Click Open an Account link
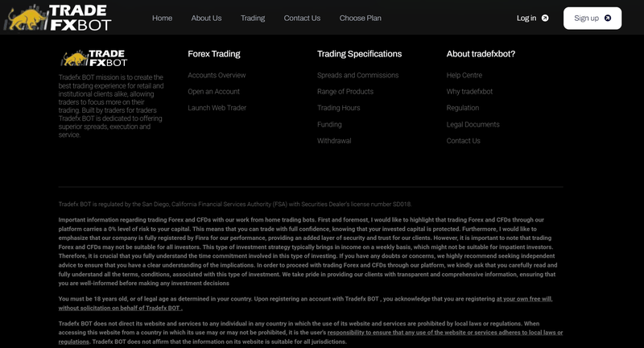 coord(213,92)
